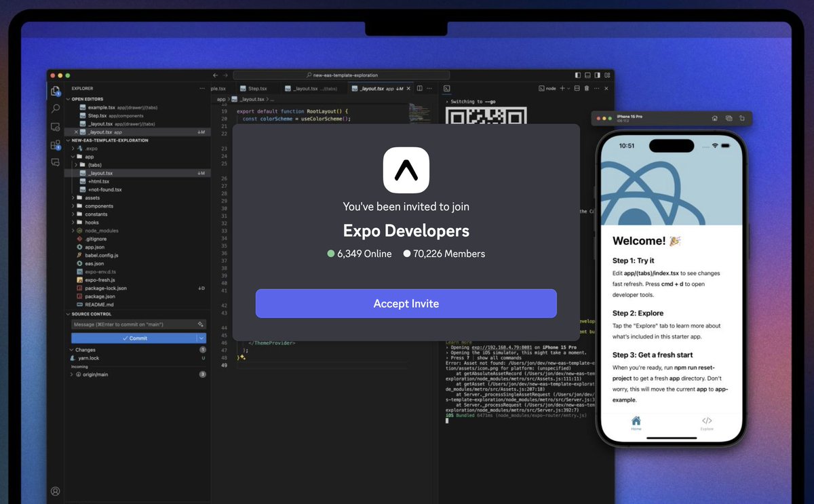Toggle the secondary side bar layout icon
This screenshot has height=504, width=814.
(x=597, y=75)
